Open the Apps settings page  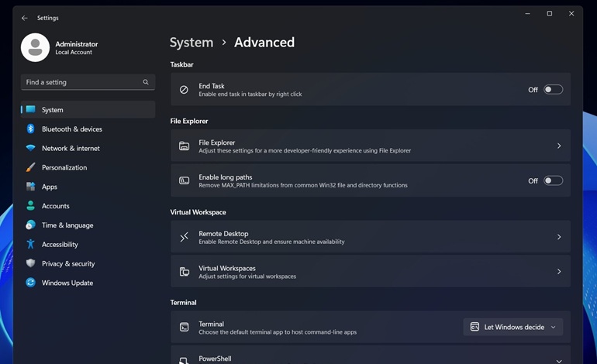coord(88,187)
